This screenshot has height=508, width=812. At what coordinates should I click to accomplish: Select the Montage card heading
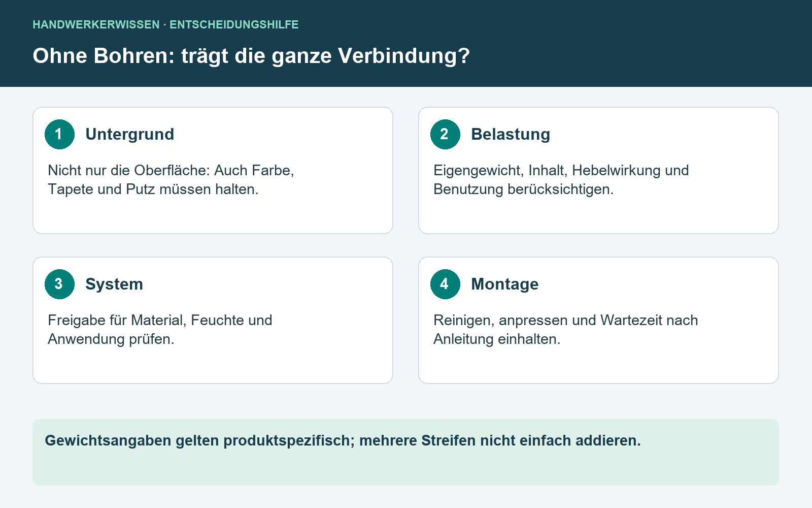pos(505,284)
